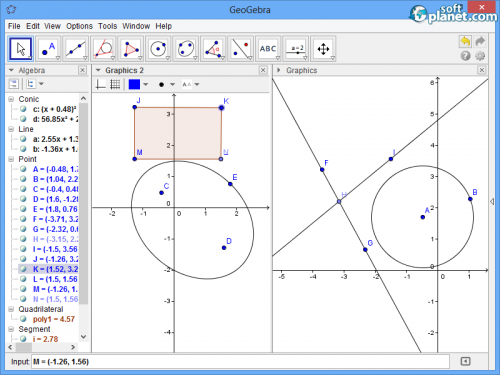Viewport: 500px width, 375px height.
Task: Collapse the Segment tree group
Action: point(11,329)
